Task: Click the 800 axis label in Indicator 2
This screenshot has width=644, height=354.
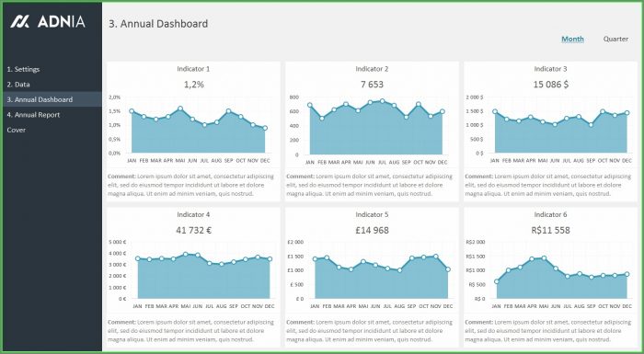Action: click(294, 97)
